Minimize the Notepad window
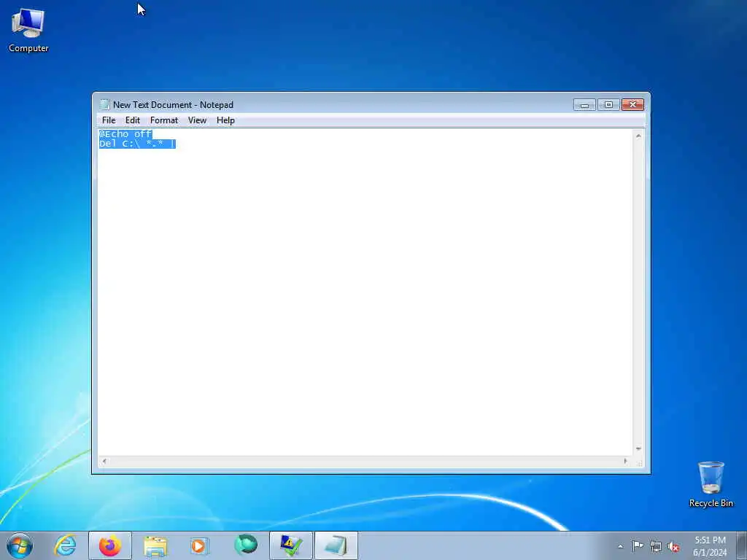747x560 pixels. click(x=584, y=105)
